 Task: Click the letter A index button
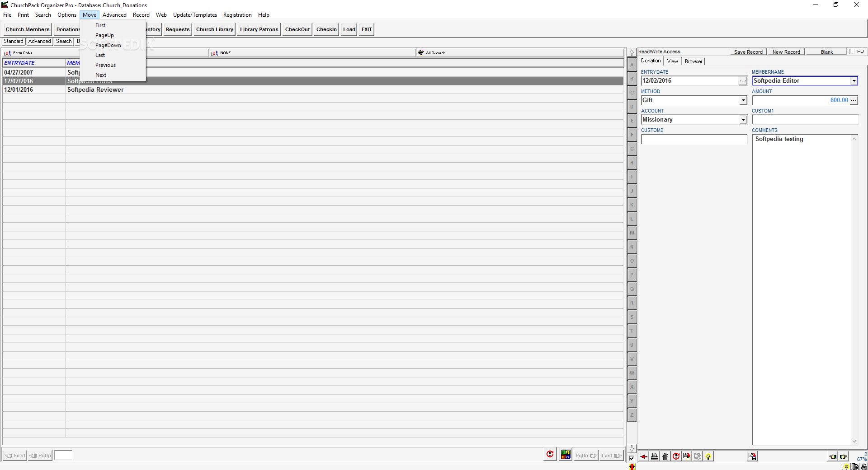click(632, 65)
